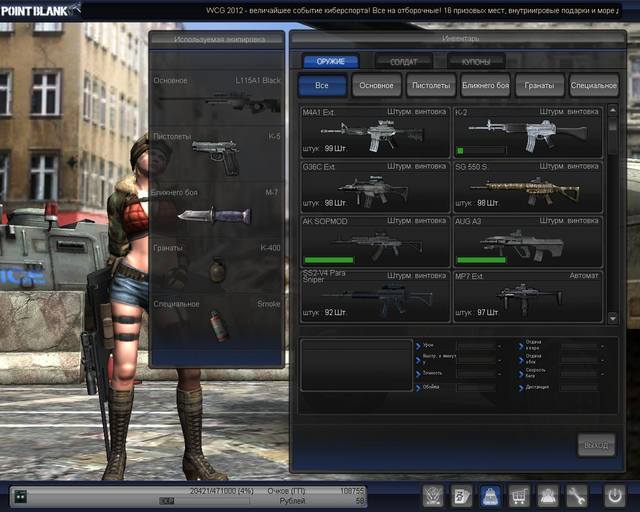Select the Основное weapon filter

[x=376, y=85]
